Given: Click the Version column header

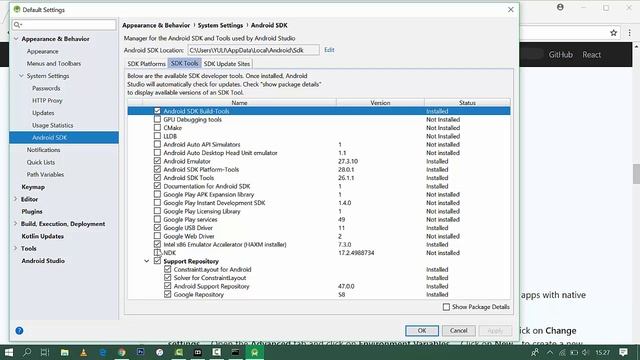Looking at the screenshot, I should (380, 103).
